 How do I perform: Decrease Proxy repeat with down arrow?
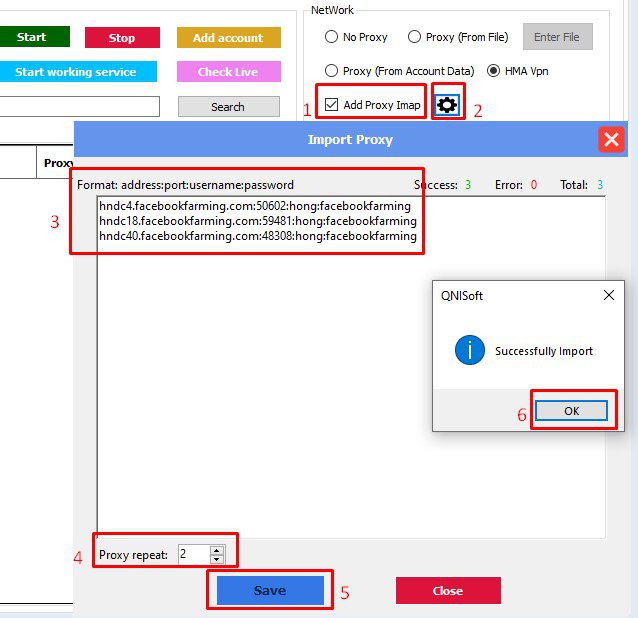pos(217,559)
